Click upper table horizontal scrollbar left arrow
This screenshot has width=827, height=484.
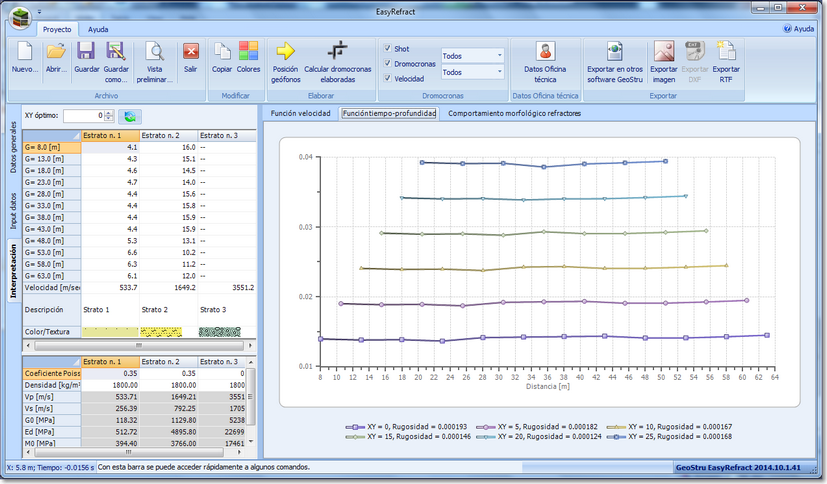point(28,345)
